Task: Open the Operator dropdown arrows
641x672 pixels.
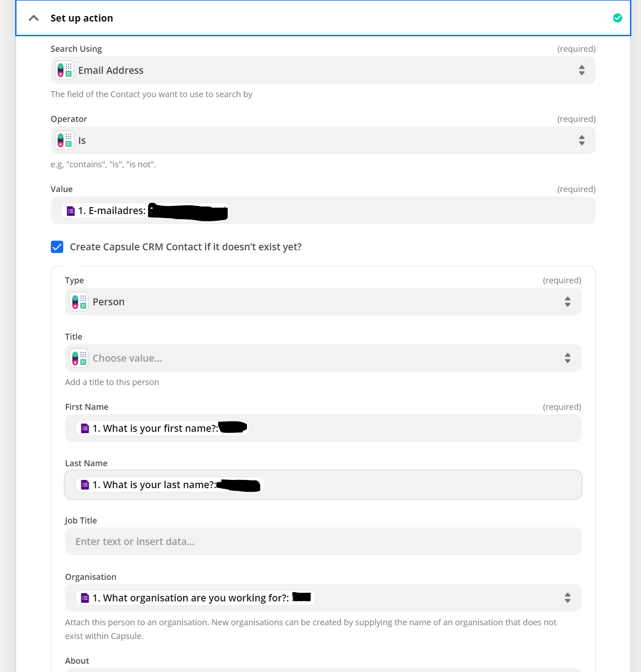Action: [x=582, y=140]
